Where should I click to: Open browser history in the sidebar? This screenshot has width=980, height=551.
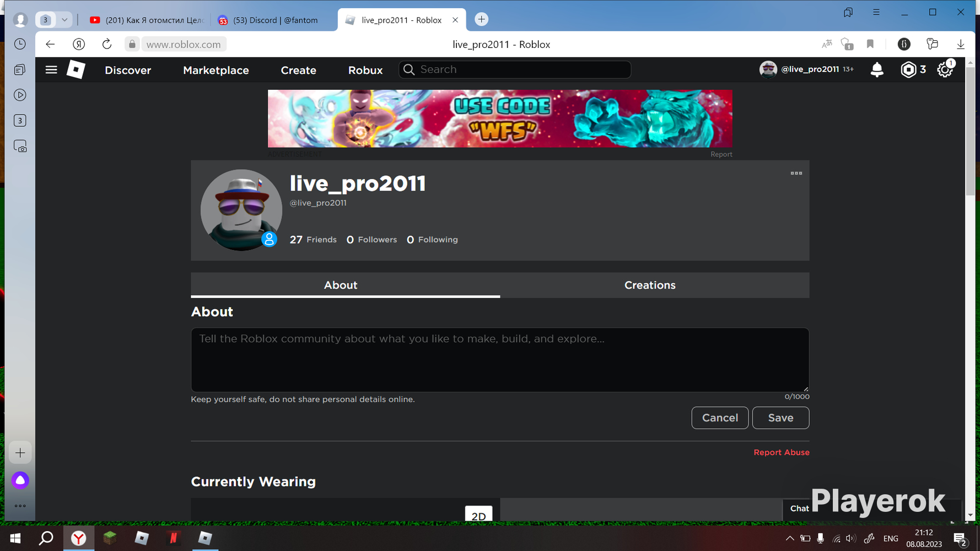20,44
